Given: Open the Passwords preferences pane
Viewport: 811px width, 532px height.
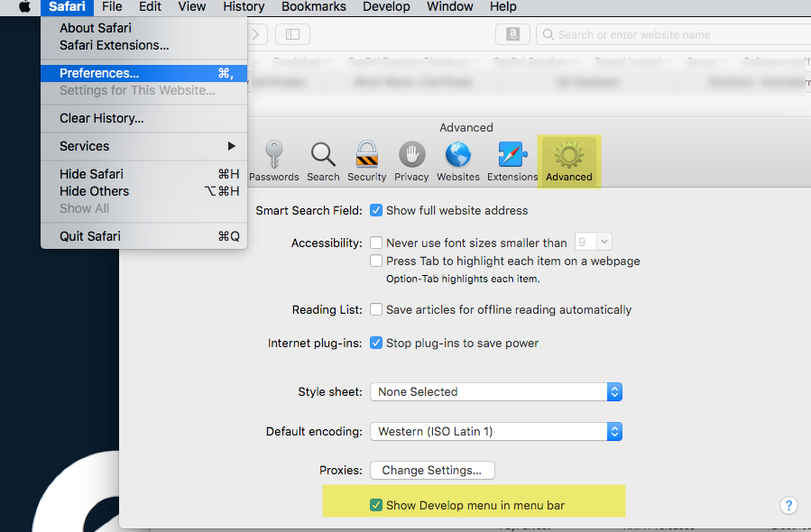Looking at the screenshot, I should click(x=273, y=161).
